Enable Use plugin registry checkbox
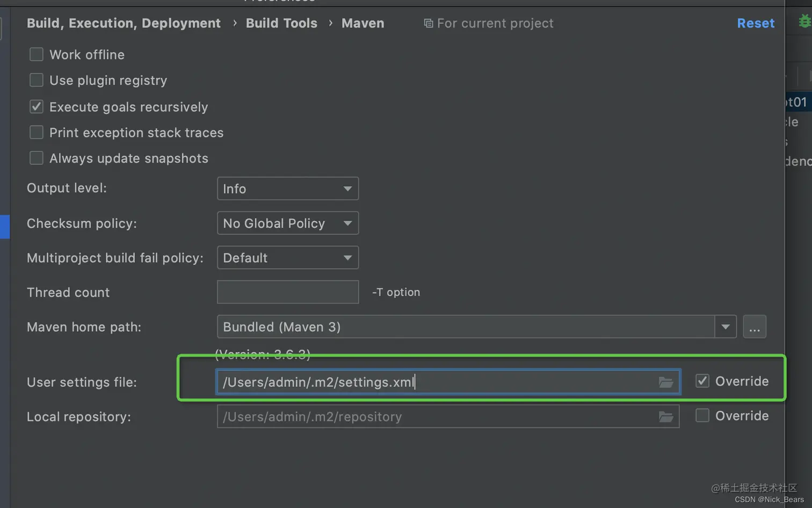Viewport: 812px width, 508px height. click(x=37, y=80)
